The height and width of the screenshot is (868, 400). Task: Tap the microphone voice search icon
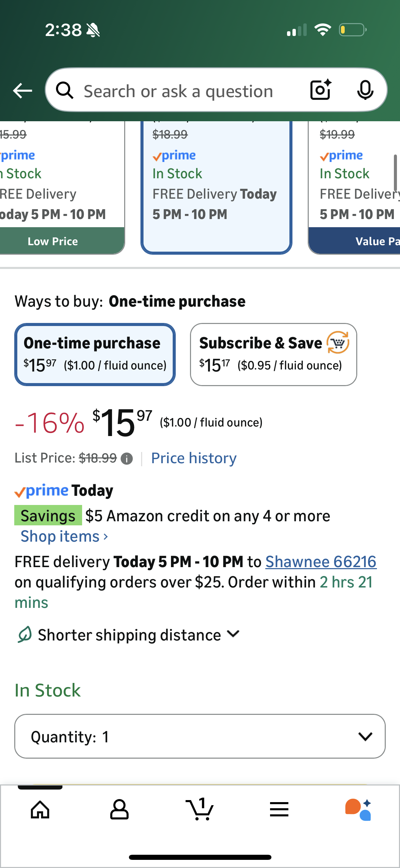click(365, 90)
